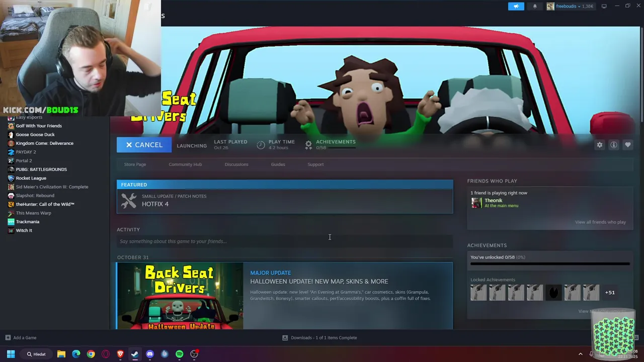The height and width of the screenshot is (362, 644).
Task: Open Google Chrome from taskbar
Action: [x=91, y=354]
